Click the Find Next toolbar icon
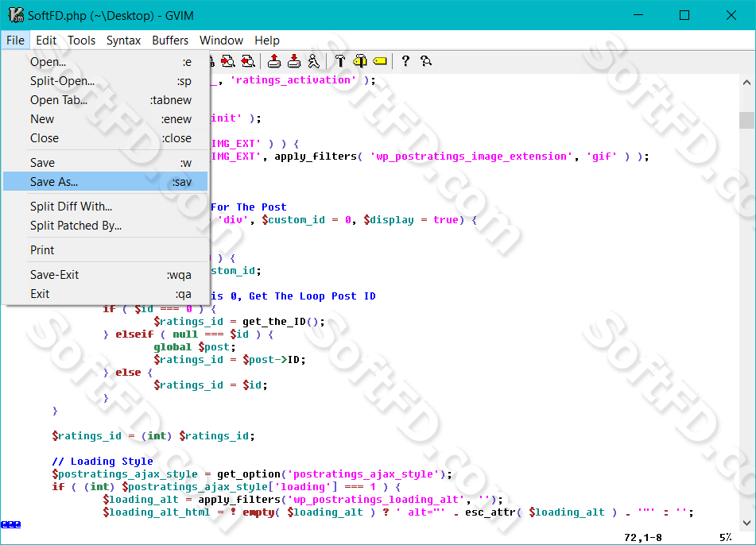The image size is (756, 545). click(x=228, y=61)
